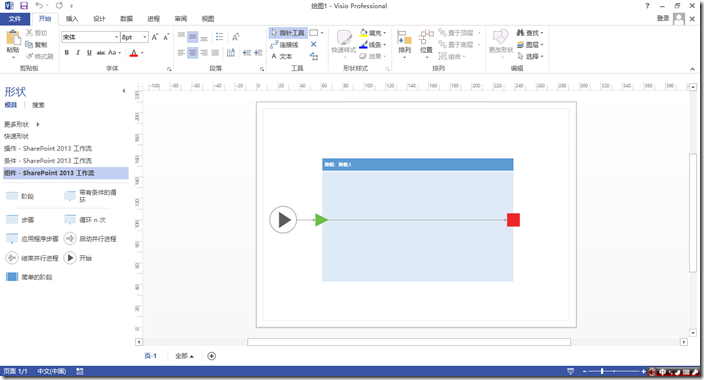Switch to the 数据 (Data) ribbon tab

point(126,18)
